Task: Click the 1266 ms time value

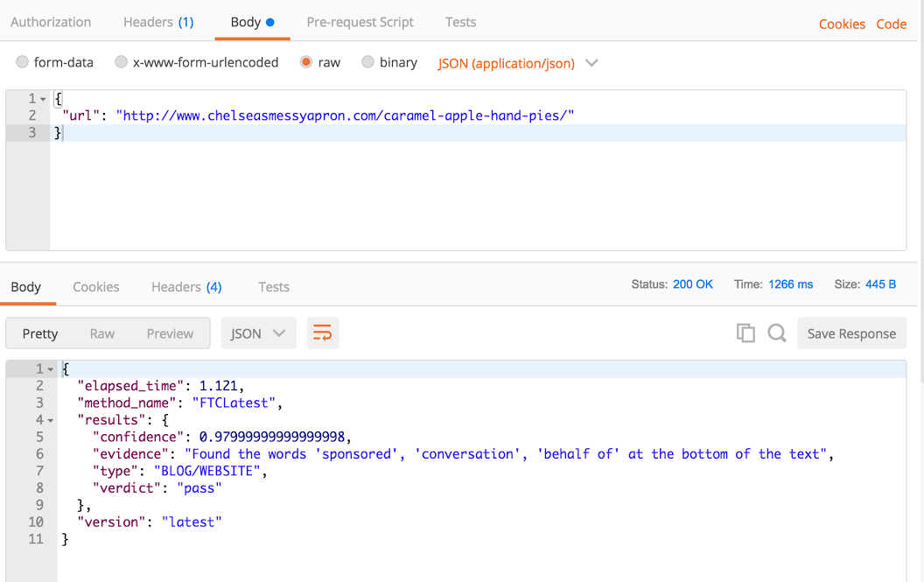Action: (x=790, y=284)
